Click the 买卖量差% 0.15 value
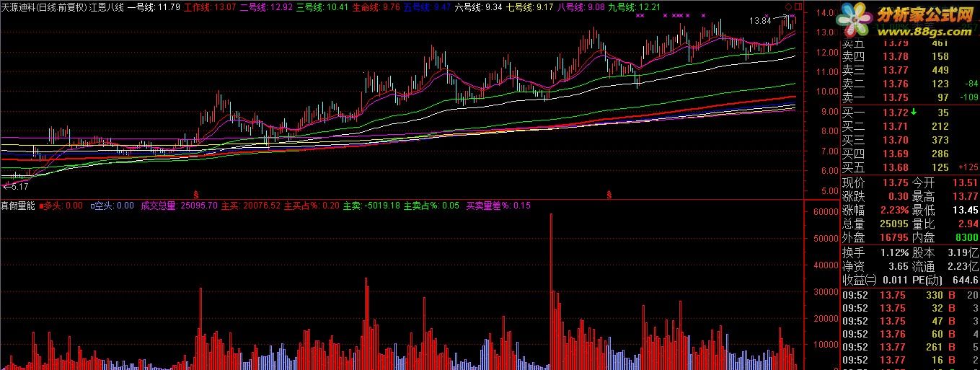 pos(498,206)
